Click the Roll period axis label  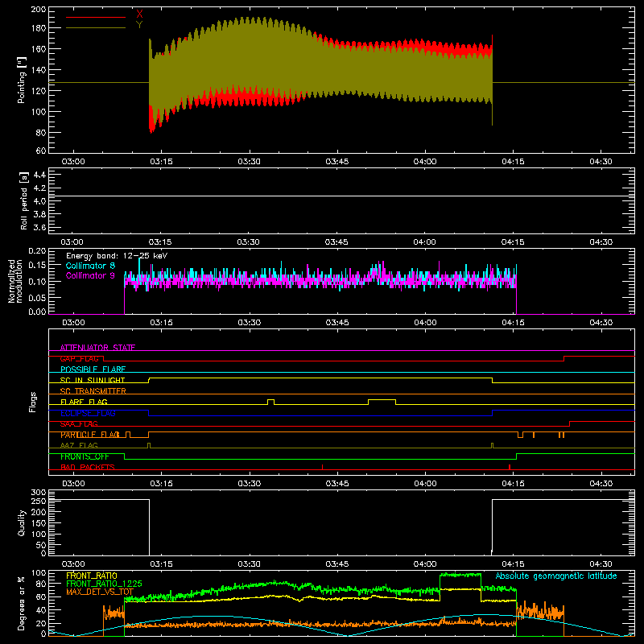24,200
